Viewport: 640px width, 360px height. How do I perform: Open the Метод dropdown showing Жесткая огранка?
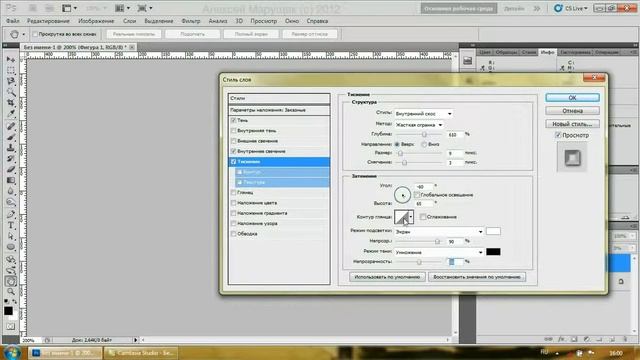point(419,125)
